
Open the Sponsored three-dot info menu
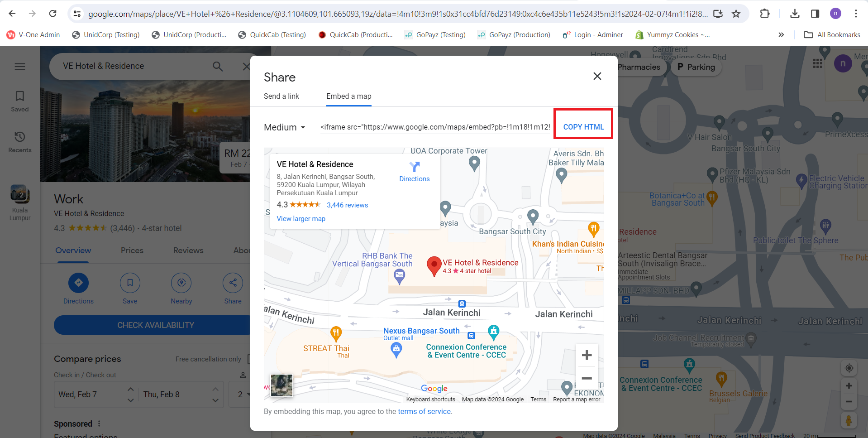(99, 424)
